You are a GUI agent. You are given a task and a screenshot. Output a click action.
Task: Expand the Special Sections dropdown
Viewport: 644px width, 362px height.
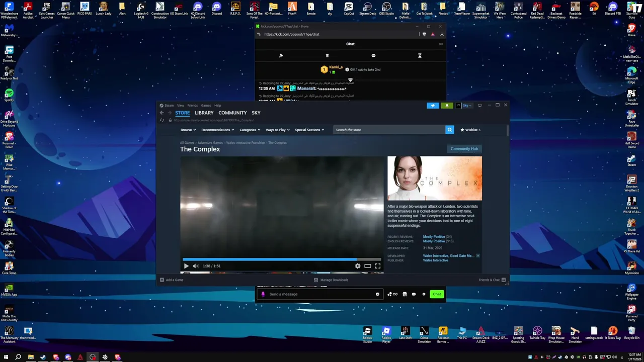tap(309, 130)
